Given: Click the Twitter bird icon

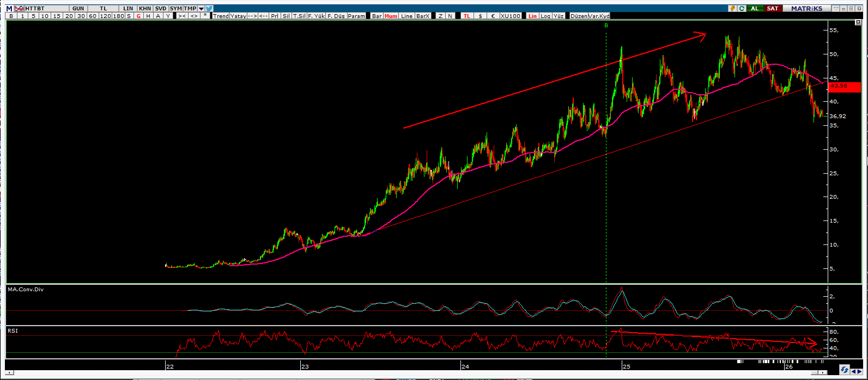Looking at the screenshot, I should click(x=209, y=9).
